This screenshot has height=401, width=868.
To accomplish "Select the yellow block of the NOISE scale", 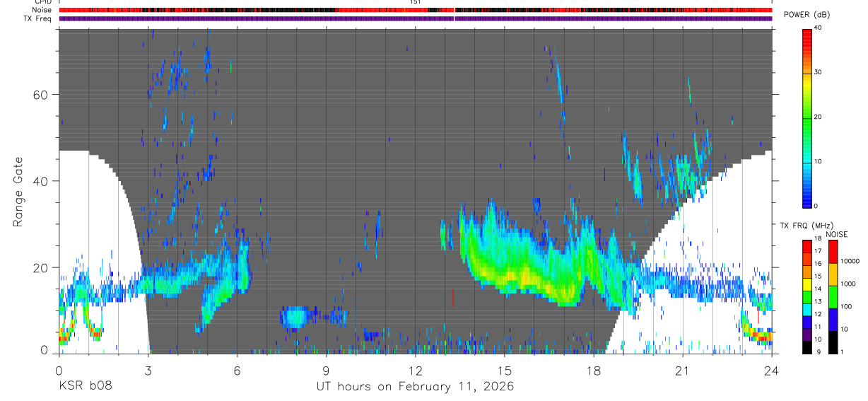I will 833,274.
